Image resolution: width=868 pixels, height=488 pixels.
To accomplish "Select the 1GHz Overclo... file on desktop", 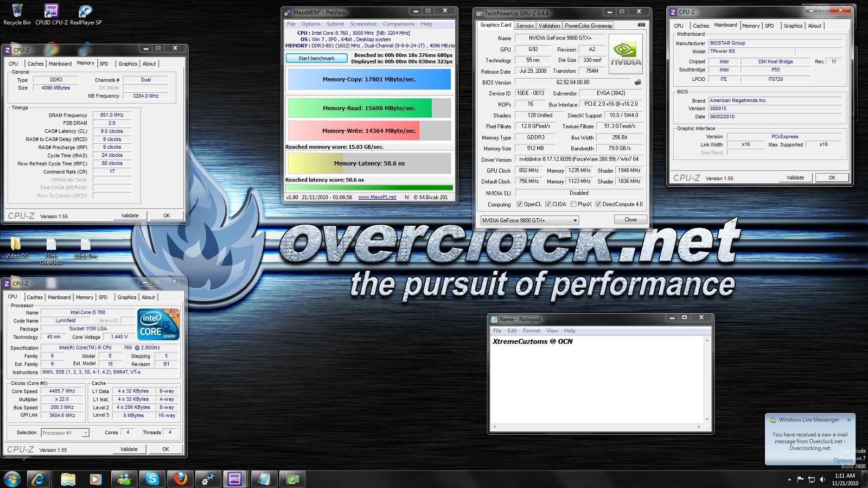I will pyautogui.click(x=51, y=252).
